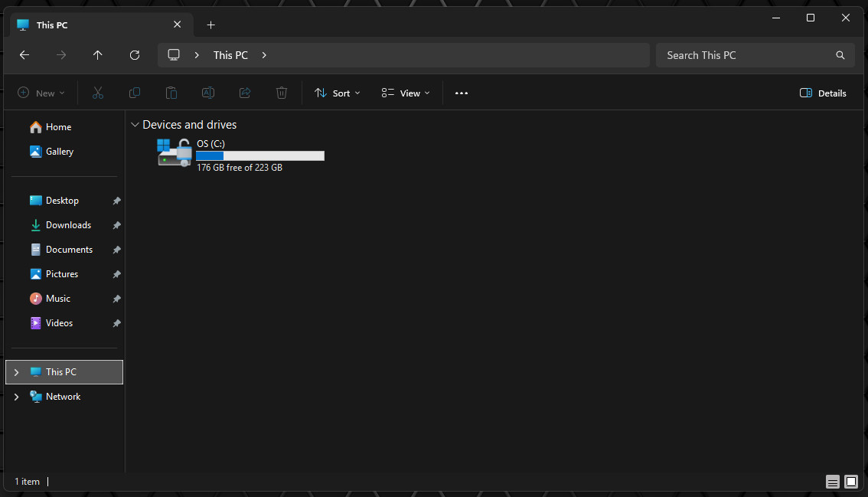Click the Cut scissors icon

click(x=97, y=93)
